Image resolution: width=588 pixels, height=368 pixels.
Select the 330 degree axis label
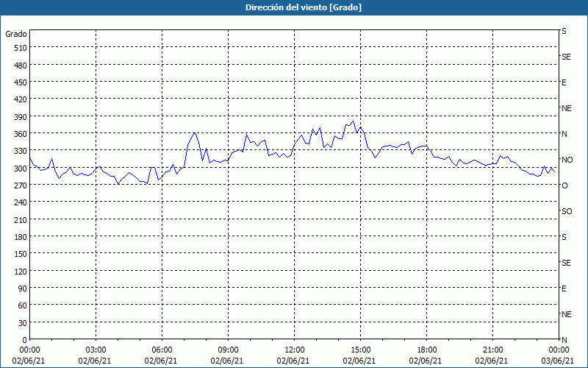[x=21, y=152]
